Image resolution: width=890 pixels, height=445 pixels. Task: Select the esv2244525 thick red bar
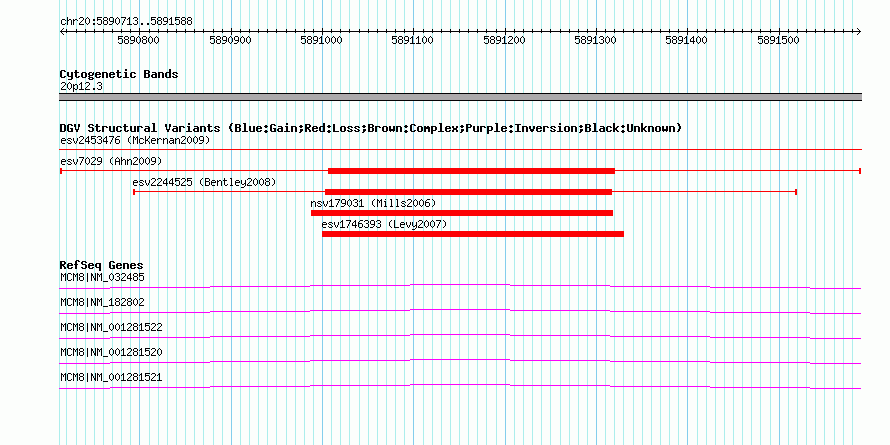point(468,192)
